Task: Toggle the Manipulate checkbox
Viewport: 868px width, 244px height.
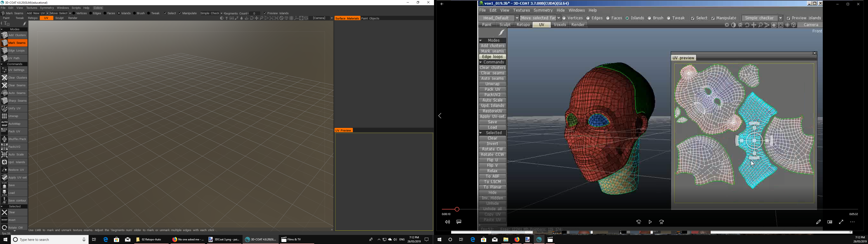Action: (180, 14)
